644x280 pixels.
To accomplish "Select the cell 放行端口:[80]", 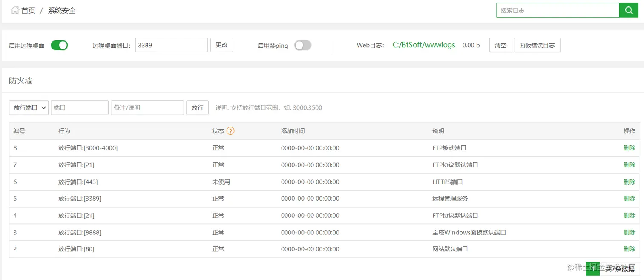I will coord(76,249).
